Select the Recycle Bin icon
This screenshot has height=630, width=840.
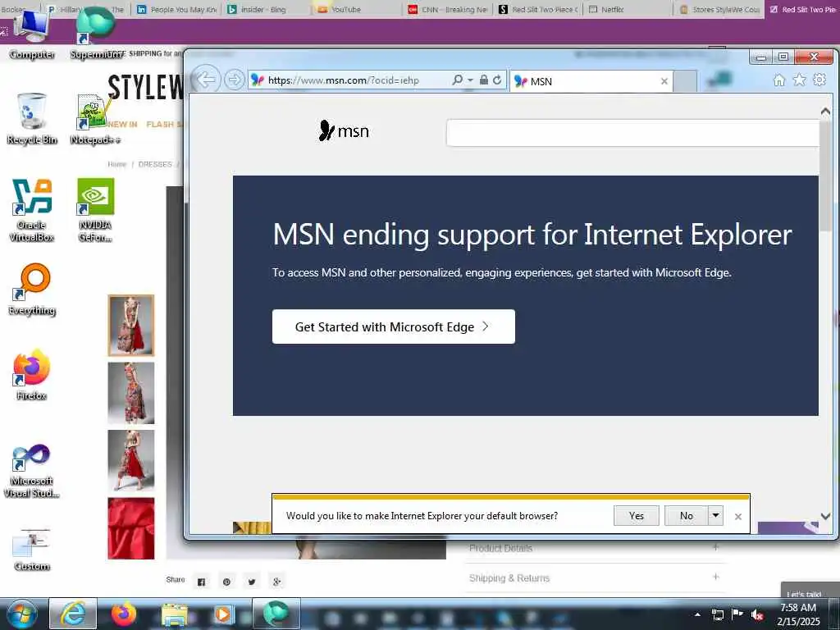pos(32,118)
